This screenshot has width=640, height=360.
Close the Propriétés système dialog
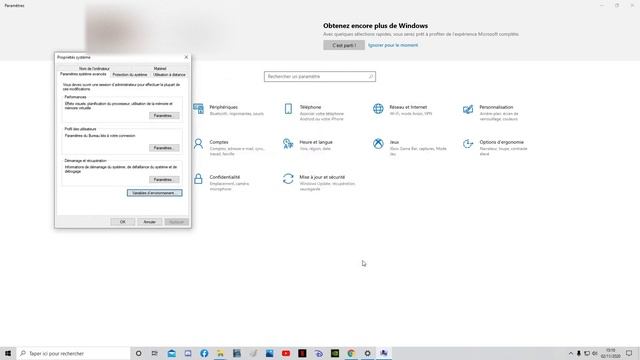point(186,57)
